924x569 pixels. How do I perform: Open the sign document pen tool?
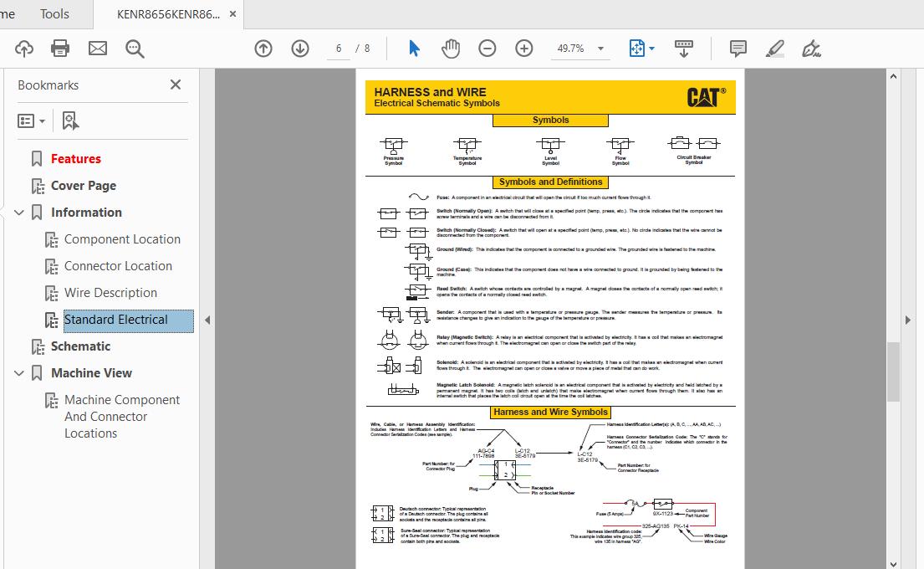pyautogui.click(x=811, y=49)
